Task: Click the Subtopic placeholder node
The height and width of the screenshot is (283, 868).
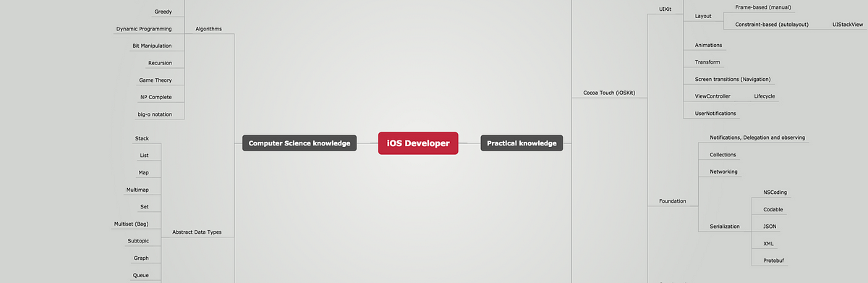Action: click(138, 241)
